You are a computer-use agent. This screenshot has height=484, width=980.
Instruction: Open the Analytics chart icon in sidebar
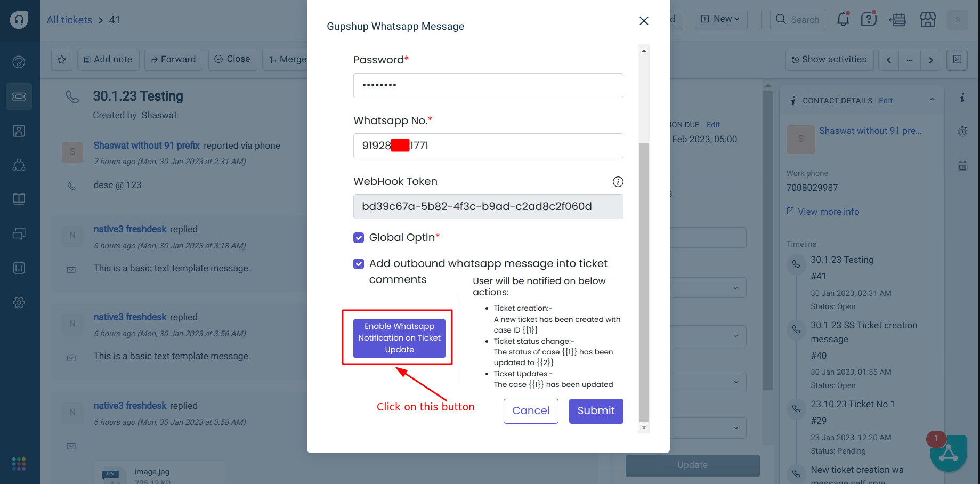[19, 268]
